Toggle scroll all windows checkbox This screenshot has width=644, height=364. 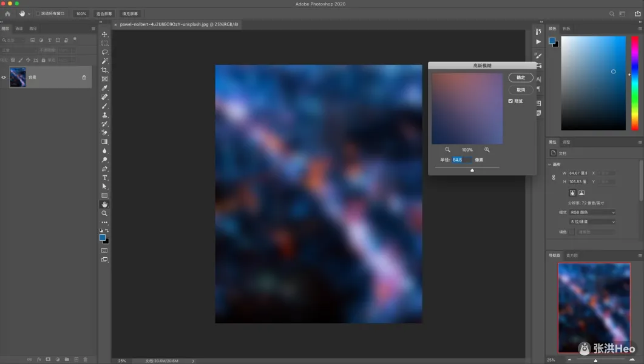(x=38, y=13)
